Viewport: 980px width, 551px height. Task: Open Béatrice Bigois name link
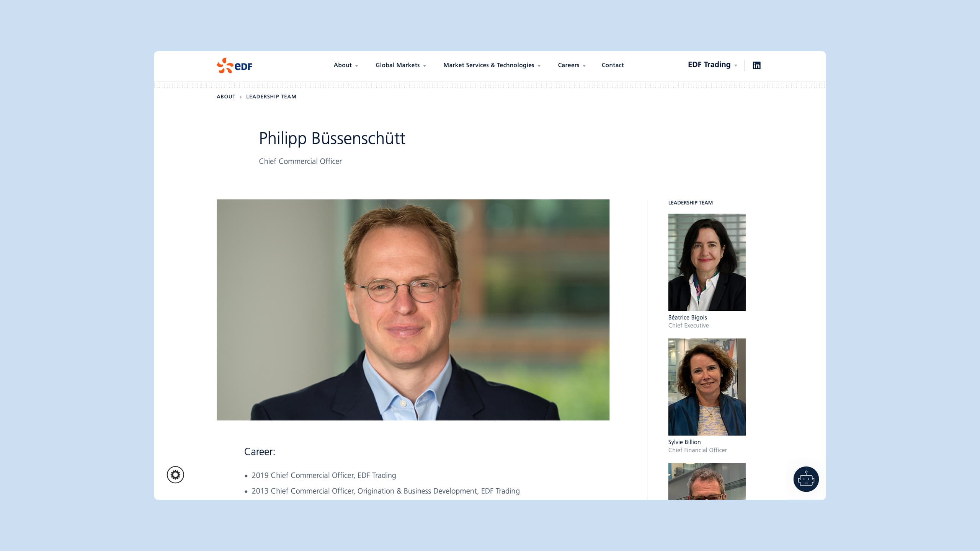pyautogui.click(x=688, y=317)
